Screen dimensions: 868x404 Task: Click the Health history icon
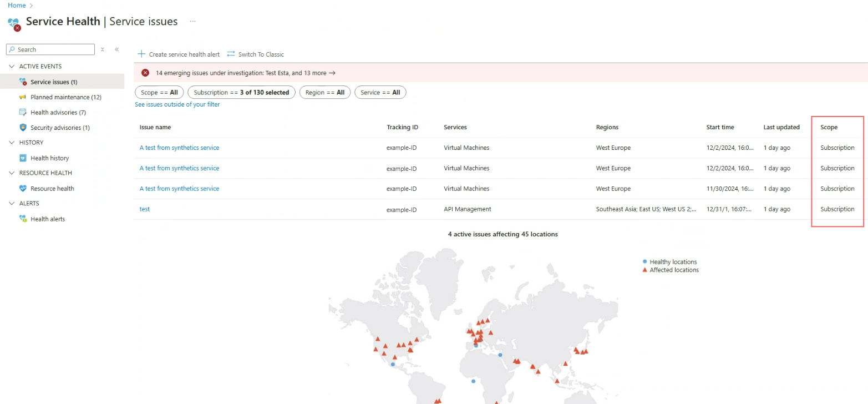(x=23, y=158)
